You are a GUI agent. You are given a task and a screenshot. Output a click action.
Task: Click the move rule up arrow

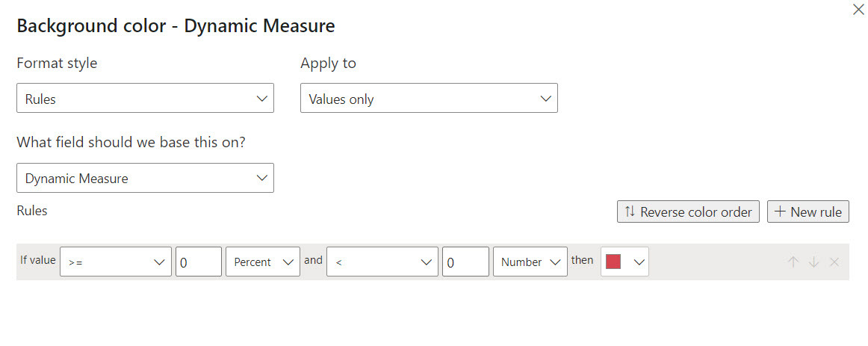click(793, 262)
